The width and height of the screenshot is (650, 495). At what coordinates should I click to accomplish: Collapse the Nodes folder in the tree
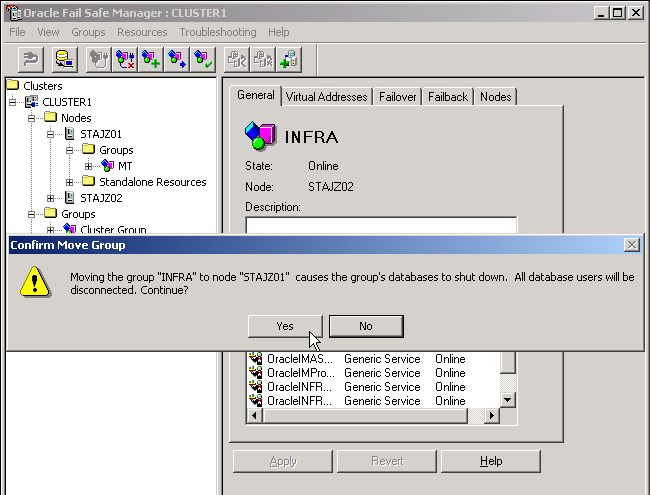32,118
